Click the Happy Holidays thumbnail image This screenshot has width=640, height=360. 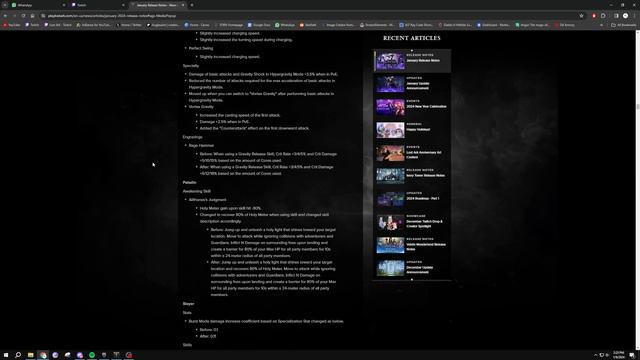(x=390, y=130)
